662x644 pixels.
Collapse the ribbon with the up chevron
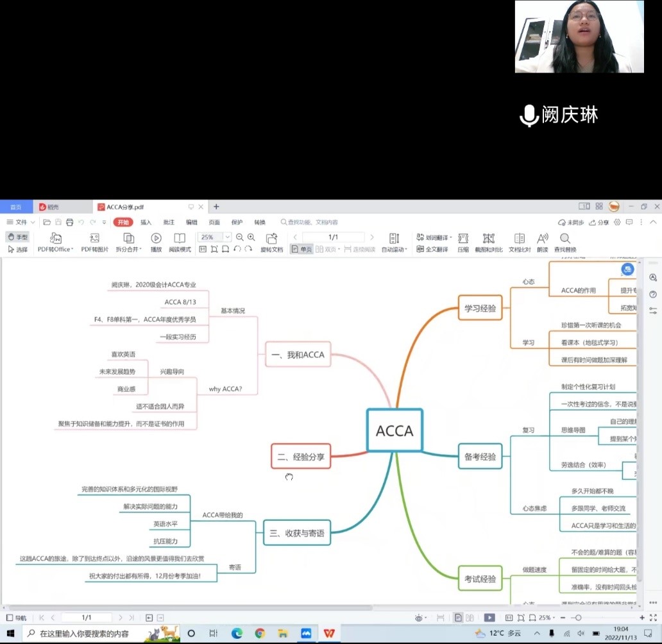pyautogui.click(x=653, y=222)
